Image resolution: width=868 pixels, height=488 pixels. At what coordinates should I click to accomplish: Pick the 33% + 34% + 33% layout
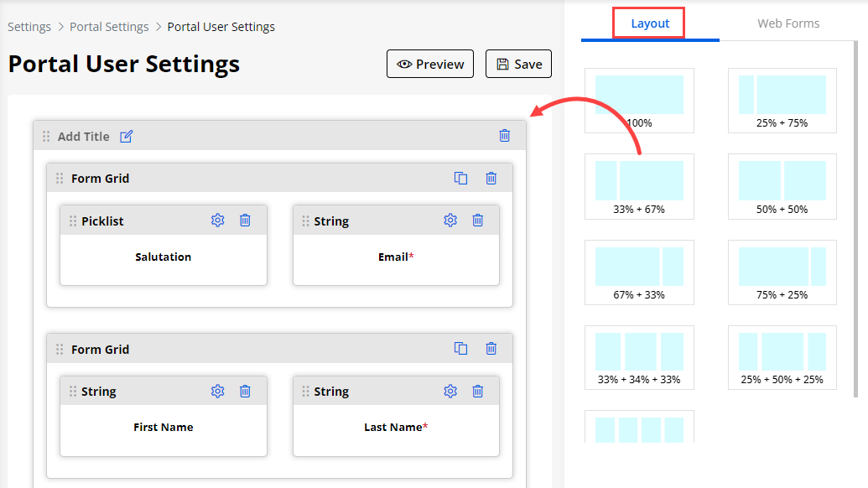click(x=639, y=357)
